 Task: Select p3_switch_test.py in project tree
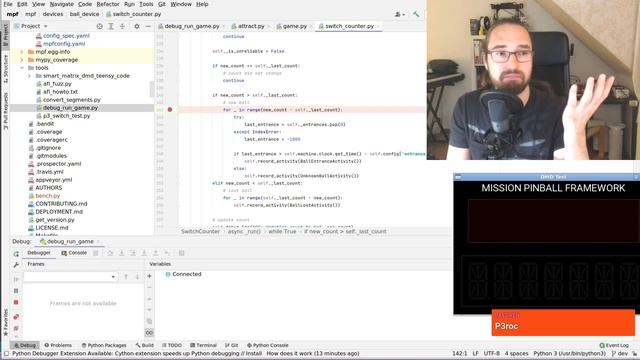(67, 116)
